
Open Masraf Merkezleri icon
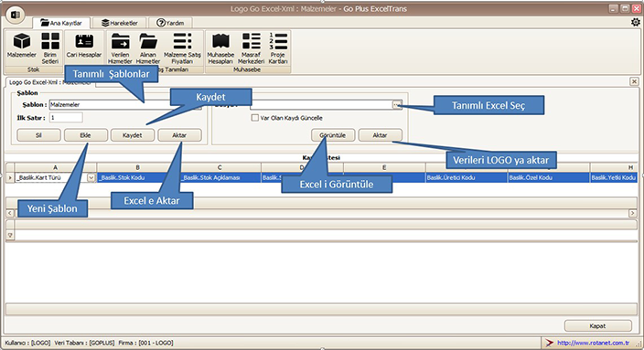tap(251, 48)
